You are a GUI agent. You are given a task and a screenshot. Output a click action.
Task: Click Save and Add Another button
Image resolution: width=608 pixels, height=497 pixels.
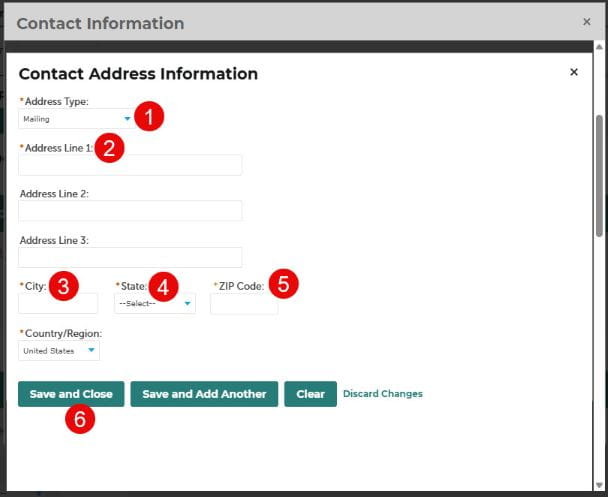pyautogui.click(x=204, y=394)
